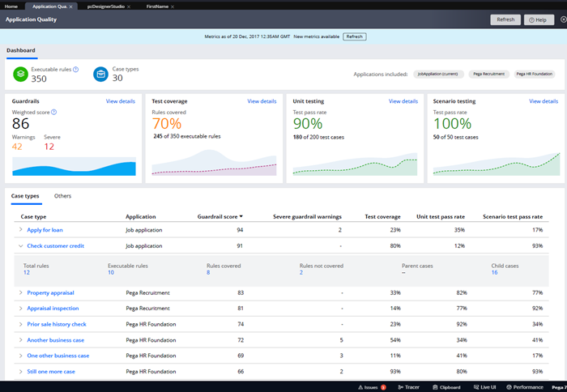This screenshot has height=392, width=567.
Task: Launch the Tracer tool
Action: point(408,387)
